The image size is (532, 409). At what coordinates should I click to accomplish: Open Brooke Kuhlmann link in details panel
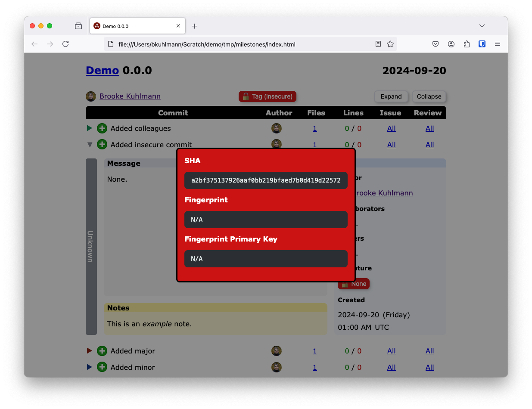coord(383,193)
